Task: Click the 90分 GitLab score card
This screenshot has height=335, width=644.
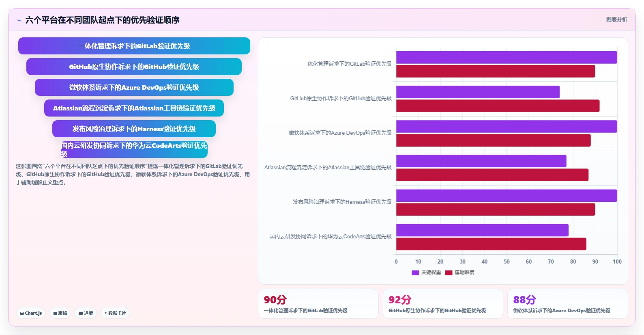Action: [x=318, y=304]
